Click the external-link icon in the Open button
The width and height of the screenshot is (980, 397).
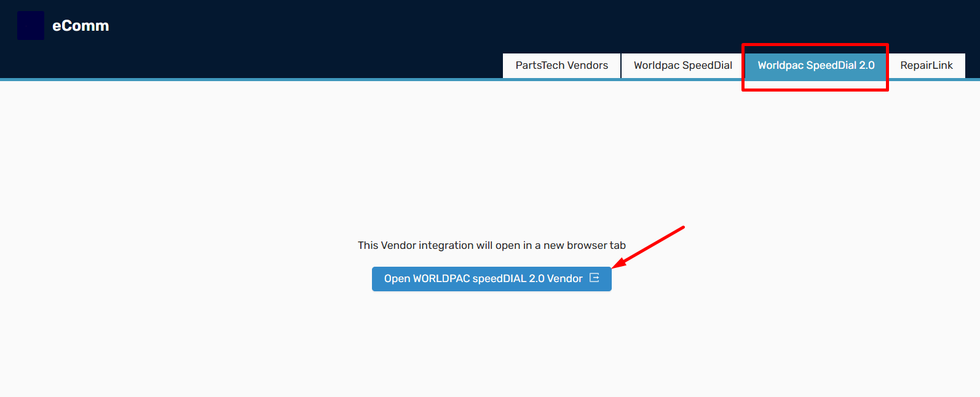595,278
